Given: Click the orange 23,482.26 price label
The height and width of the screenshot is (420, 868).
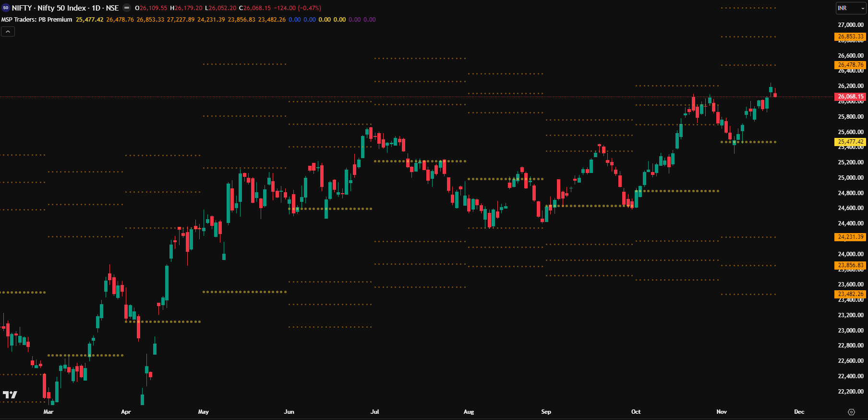Looking at the screenshot, I should (x=850, y=294).
